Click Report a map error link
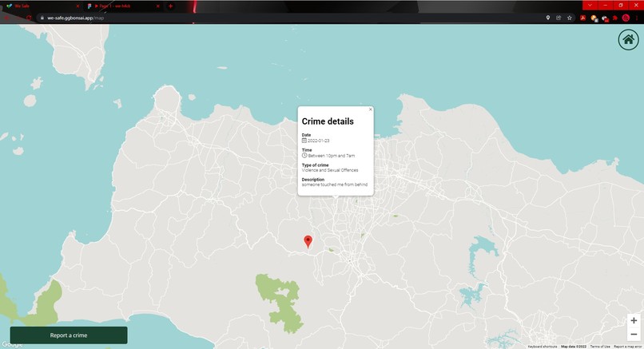The height and width of the screenshot is (349, 644). point(627,347)
